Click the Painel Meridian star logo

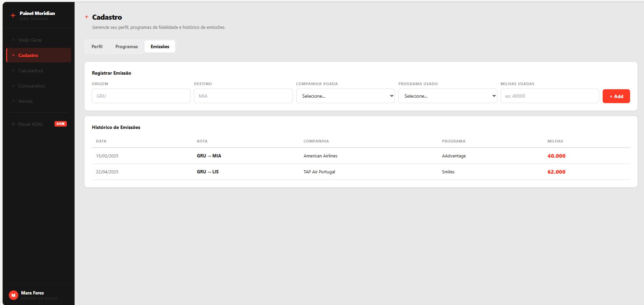click(13, 15)
